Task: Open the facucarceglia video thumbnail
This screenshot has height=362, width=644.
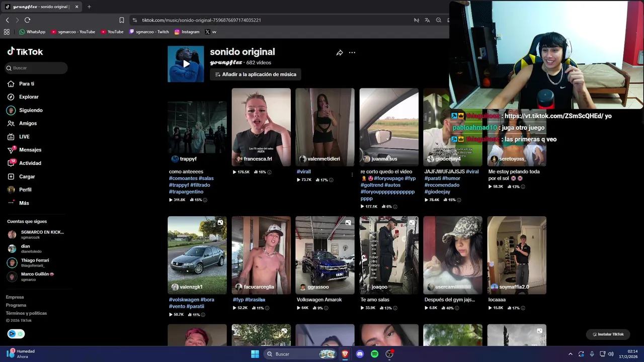Action: [x=261, y=255]
